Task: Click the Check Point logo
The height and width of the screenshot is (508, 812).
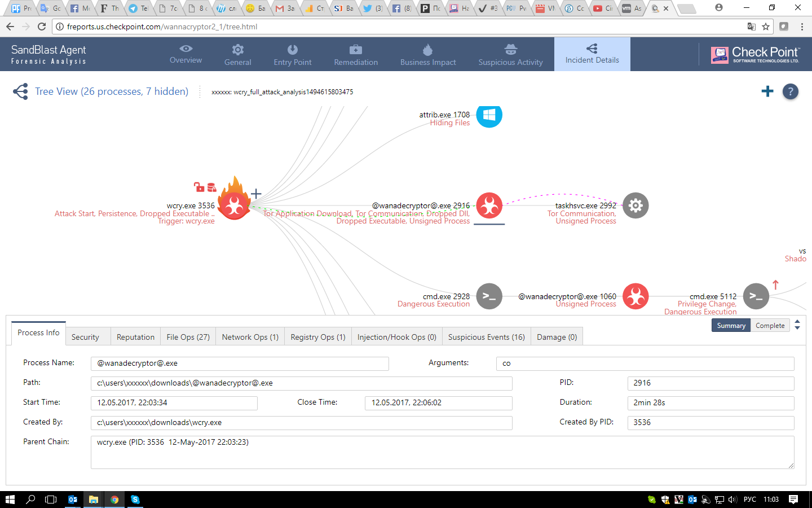Action: [x=756, y=54]
